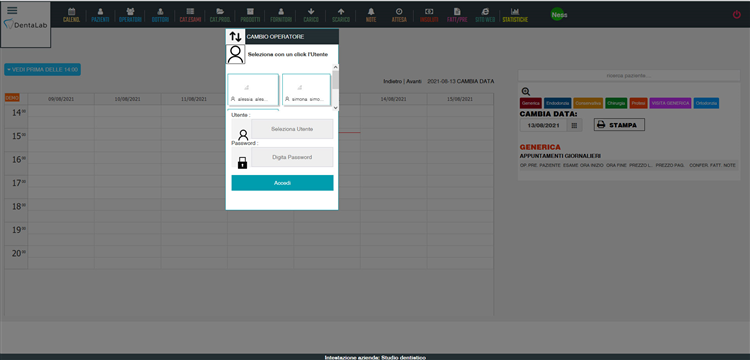The image size is (750, 360).
Task: Click the Accedi login button
Action: pos(282,183)
